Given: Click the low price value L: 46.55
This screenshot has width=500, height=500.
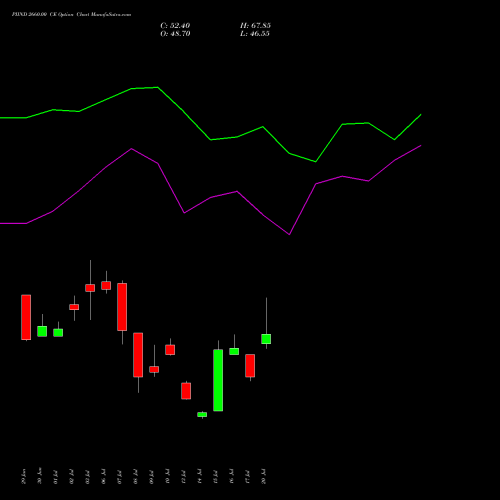Looking at the screenshot, I should click(x=255, y=34).
